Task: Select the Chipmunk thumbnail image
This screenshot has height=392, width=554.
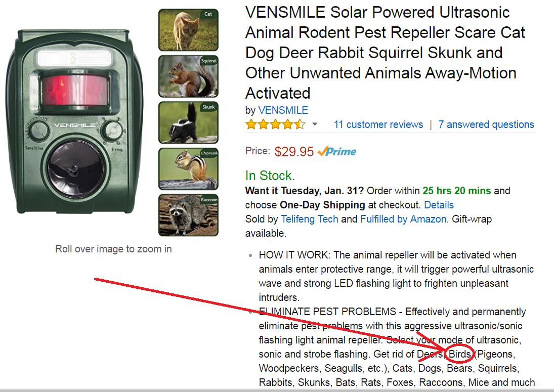Action: 188,169
